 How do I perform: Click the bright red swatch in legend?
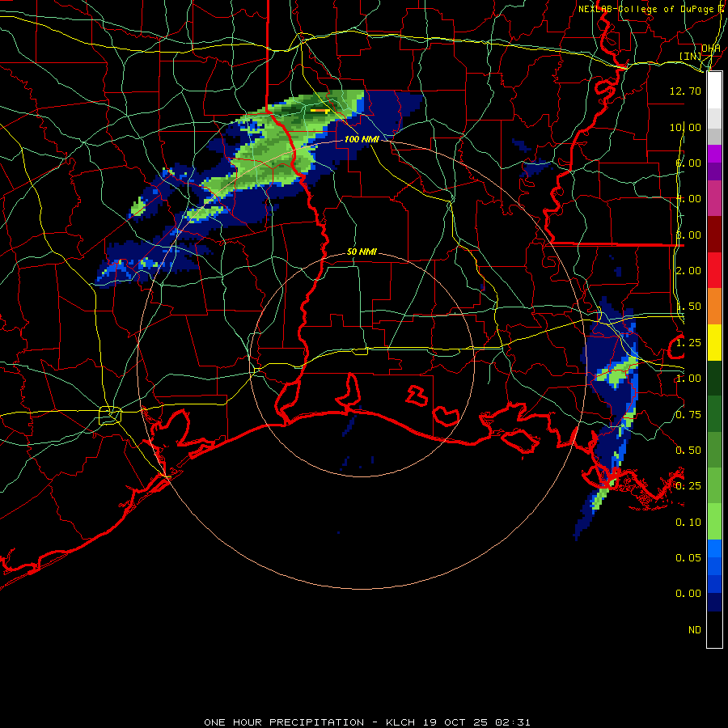coord(714,271)
